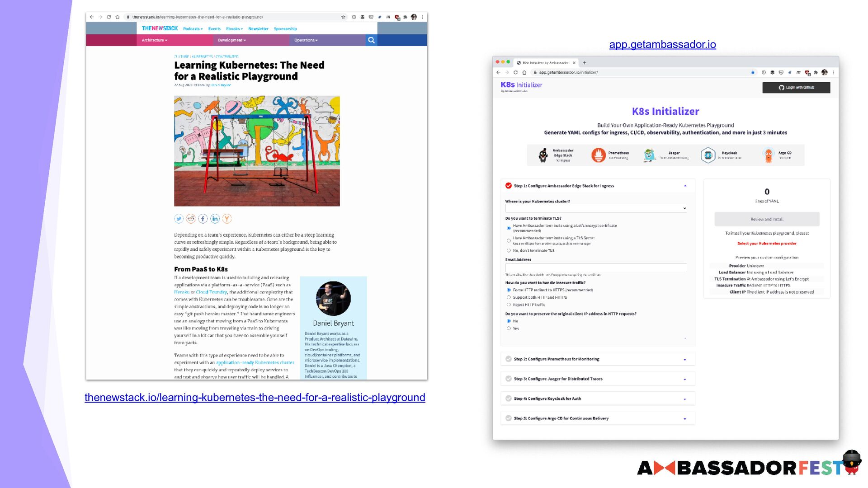This screenshot has height=488, width=868.
Task: Expand Step 4: Configure Keycloak for Auth
Action: coord(597,399)
